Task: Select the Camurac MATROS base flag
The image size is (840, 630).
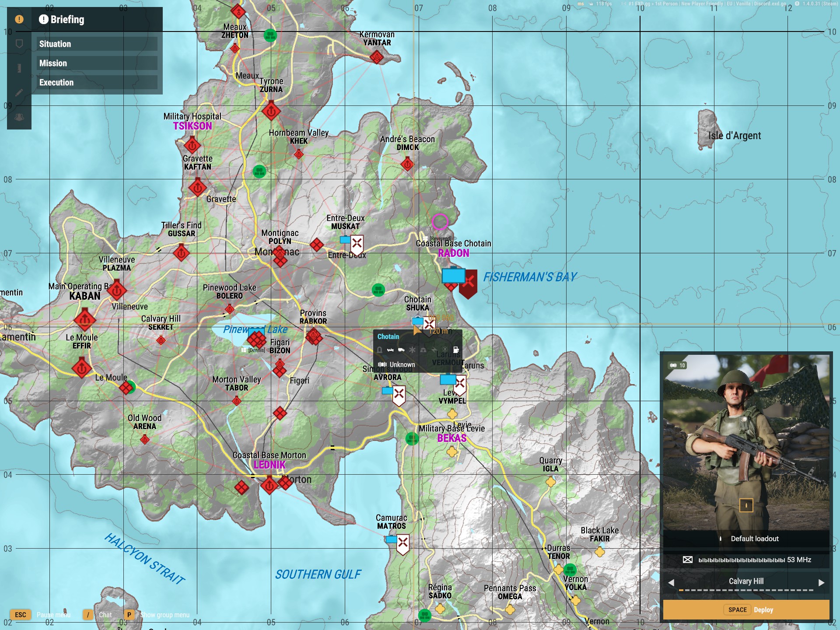Action: pyautogui.click(x=403, y=544)
